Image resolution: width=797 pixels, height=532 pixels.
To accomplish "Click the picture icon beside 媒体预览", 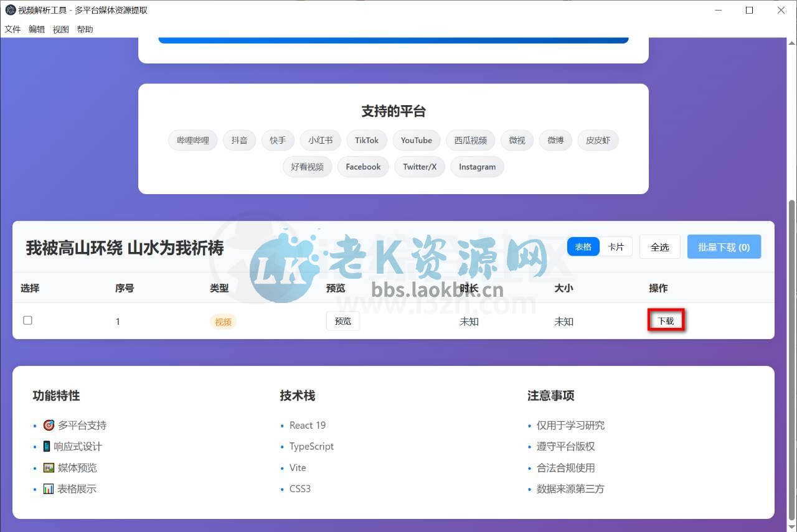I will pos(49,467).
